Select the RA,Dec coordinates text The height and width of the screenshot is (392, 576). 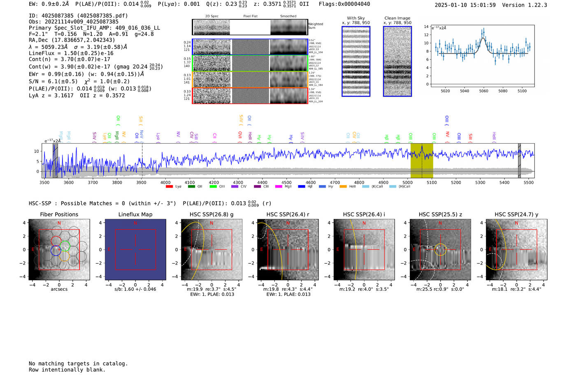[72, 40]
